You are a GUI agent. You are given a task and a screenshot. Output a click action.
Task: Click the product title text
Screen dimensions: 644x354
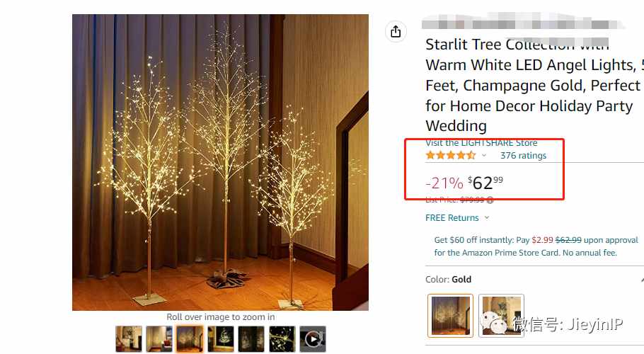pos(534,85)
